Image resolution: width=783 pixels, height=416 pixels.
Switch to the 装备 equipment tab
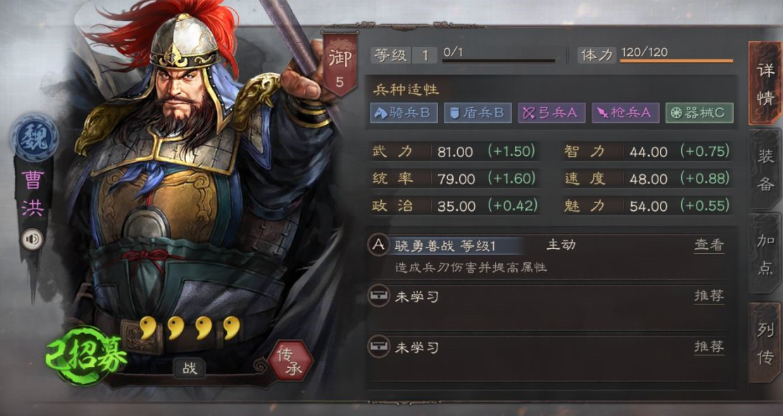[765, 170]
